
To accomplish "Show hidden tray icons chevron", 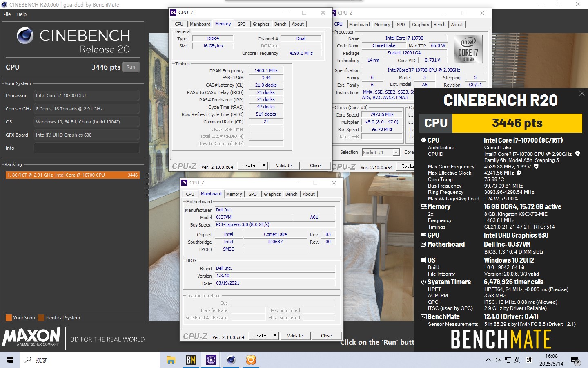I will click(488, 360).
